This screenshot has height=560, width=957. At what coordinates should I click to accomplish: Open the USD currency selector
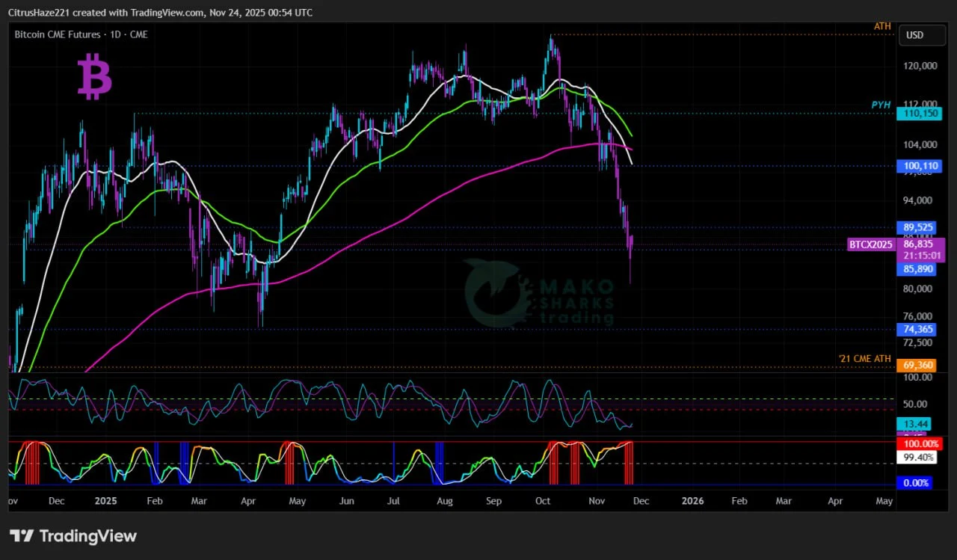(915, 35)
